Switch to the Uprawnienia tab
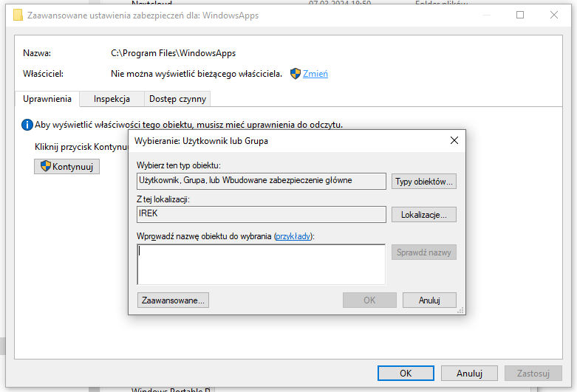Viewport: 577px width, 392px height. point(47,99)
